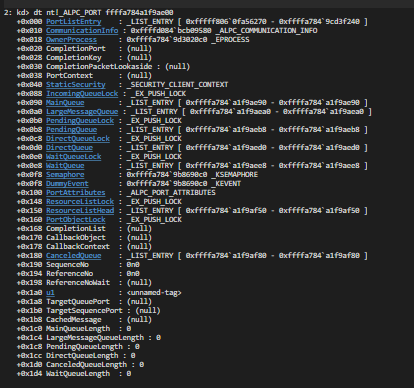
Task: Click the MainQueueLength field name
Action: 78,329
